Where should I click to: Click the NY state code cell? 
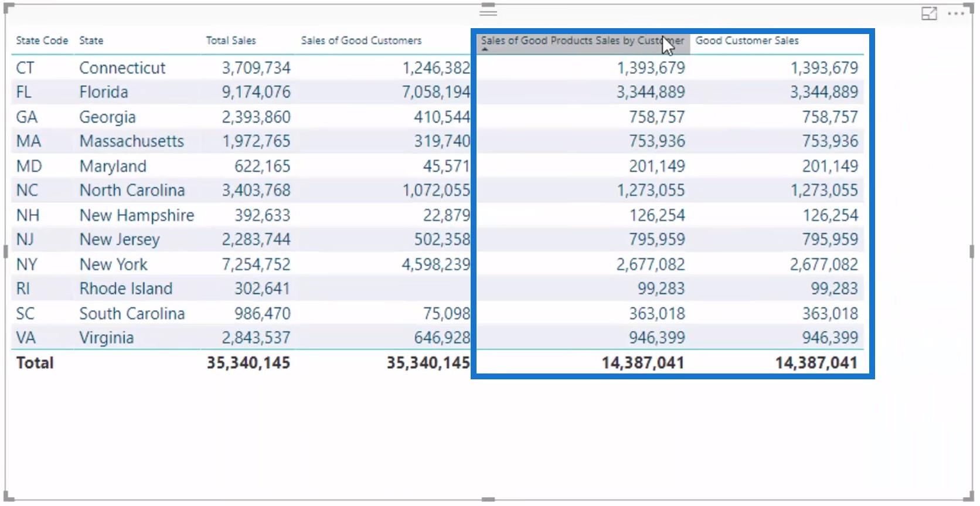[27, 264]
